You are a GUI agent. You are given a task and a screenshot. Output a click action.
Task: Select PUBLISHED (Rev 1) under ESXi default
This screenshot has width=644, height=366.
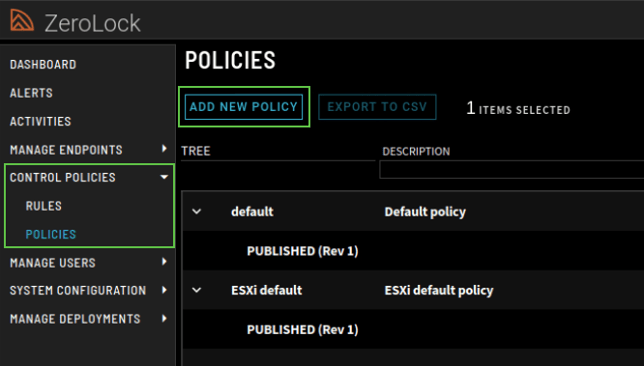302,330
